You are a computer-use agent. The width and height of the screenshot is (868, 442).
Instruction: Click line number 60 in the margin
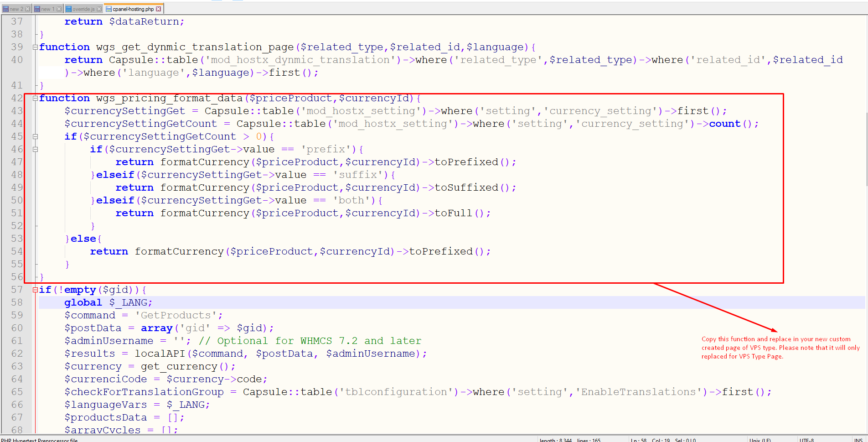click(x=17, y=328)
